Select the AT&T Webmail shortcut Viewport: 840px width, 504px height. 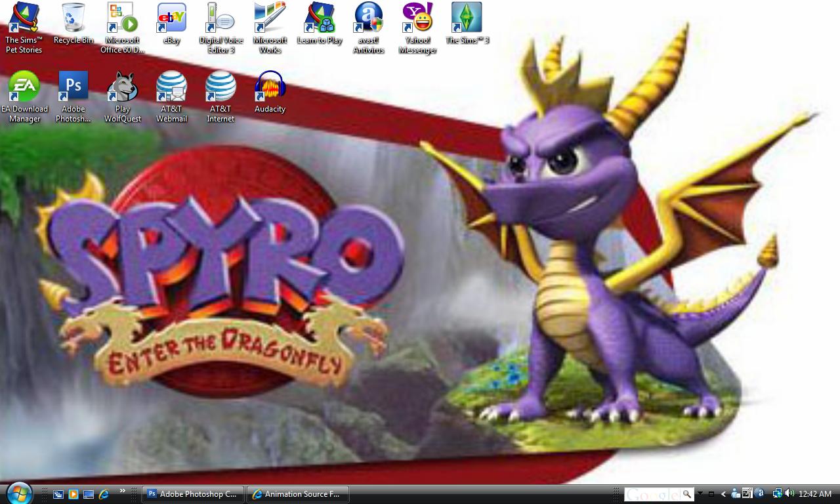click(x=172, y=96)
